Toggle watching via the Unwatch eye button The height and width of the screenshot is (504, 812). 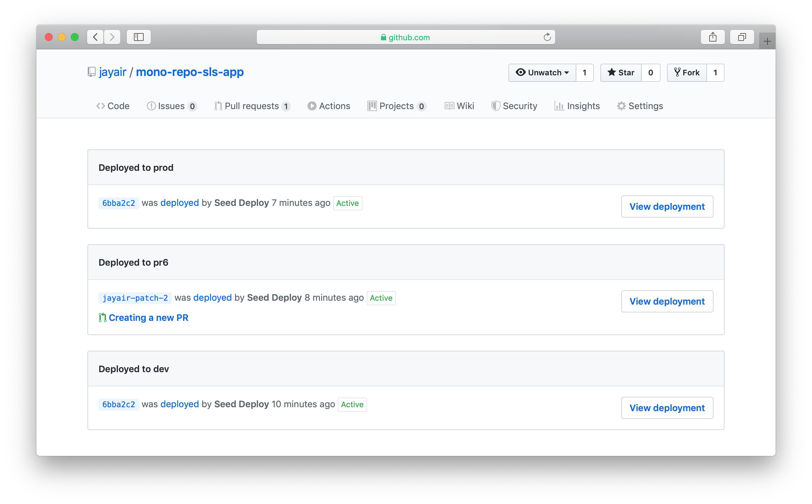tap(541, 72)
